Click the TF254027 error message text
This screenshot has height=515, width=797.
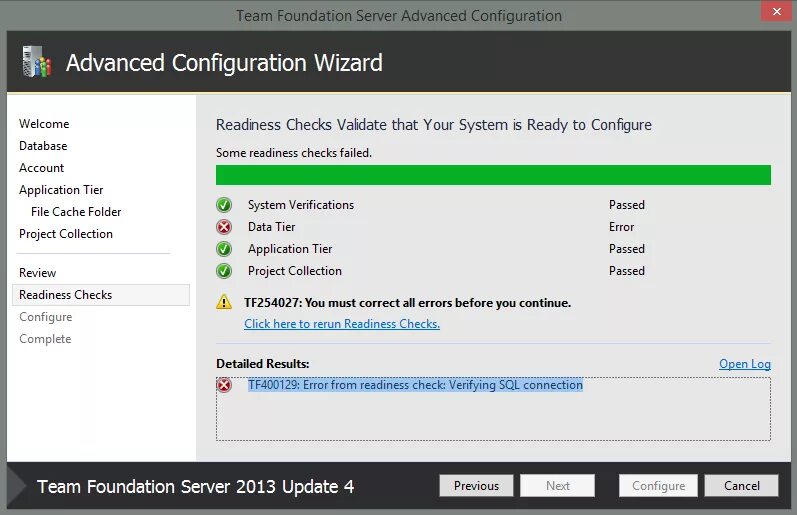pyautogui.click(x=408, y=303)
